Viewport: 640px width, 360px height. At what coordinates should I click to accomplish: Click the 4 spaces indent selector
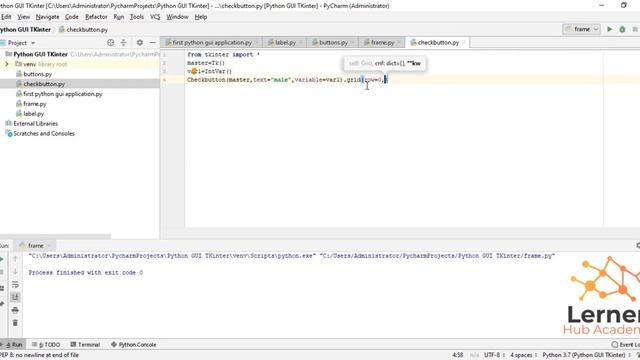523,355
